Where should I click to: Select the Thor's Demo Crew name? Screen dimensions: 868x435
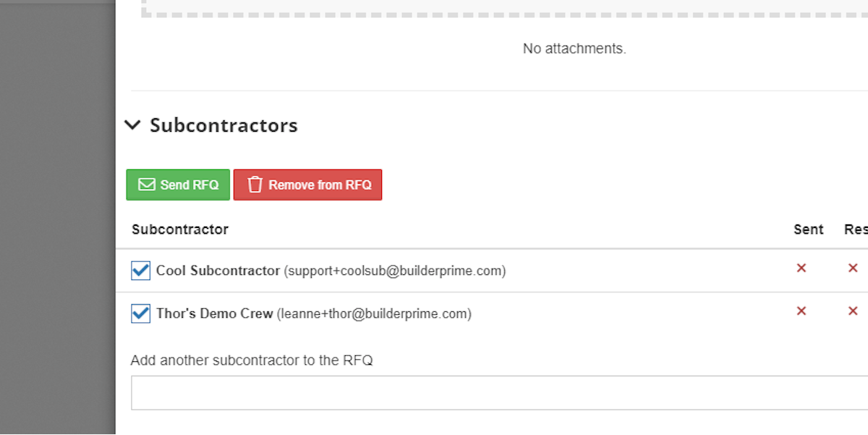pos(214,313)
